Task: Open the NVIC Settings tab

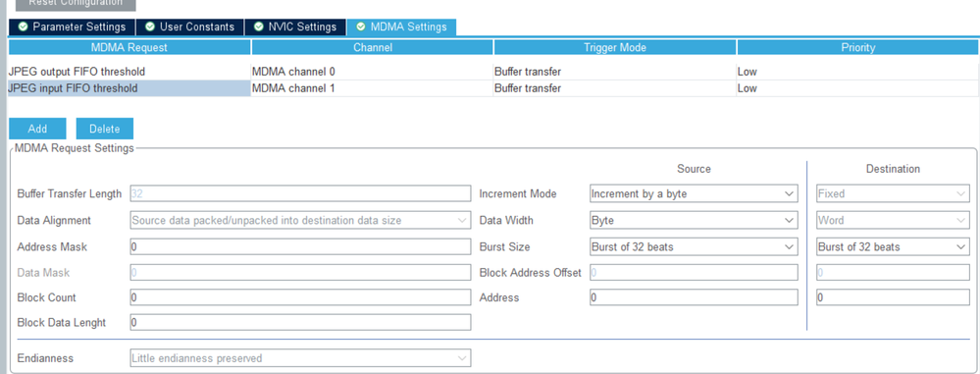Action: click(x=294, y=27)
